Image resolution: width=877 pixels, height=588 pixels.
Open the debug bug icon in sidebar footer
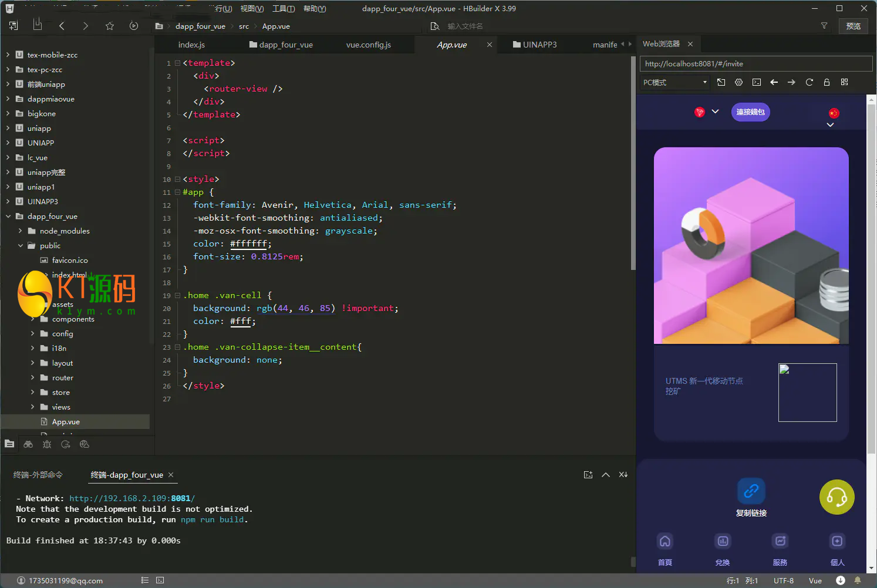tap(47, 444)
